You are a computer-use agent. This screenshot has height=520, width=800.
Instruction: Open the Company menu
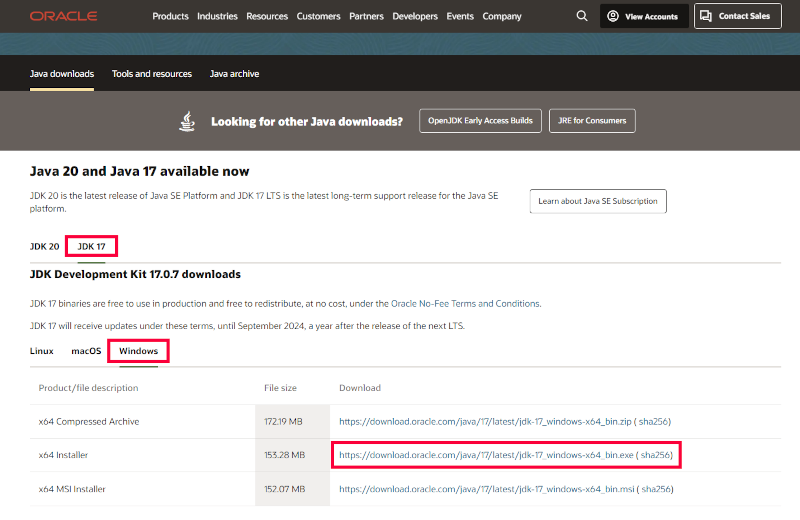click(x=502, y=16)
